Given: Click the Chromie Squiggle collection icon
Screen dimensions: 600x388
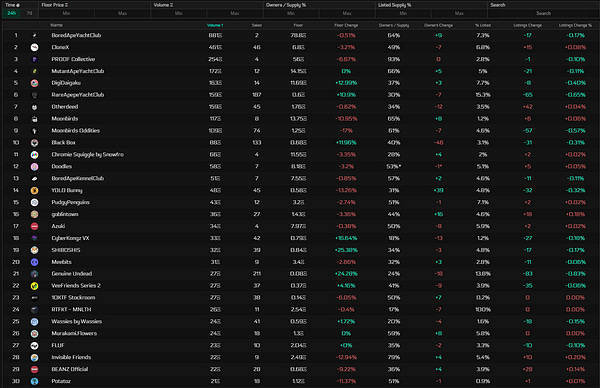Looking at the screenshot, I should pyautogui.click(x=34, y=155).
